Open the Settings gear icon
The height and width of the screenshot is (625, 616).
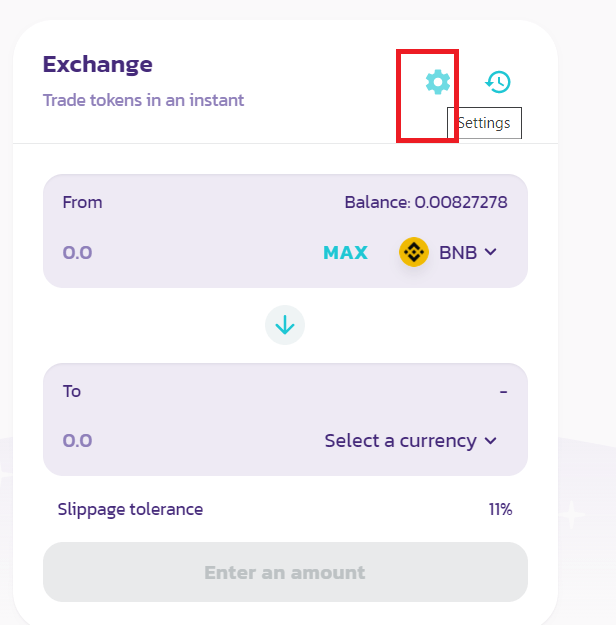click(438, 82)
